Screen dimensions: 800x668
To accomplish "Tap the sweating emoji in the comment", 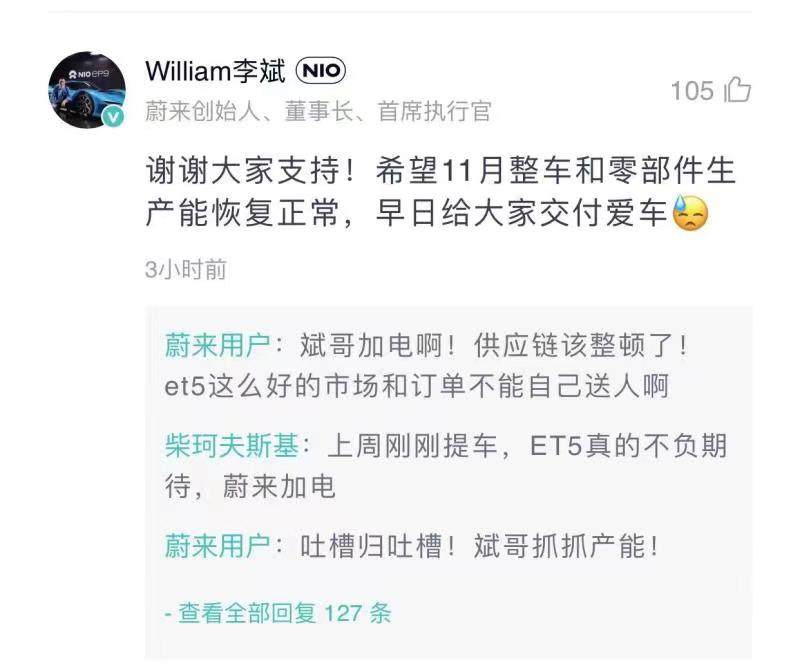I will click(691, 212).
